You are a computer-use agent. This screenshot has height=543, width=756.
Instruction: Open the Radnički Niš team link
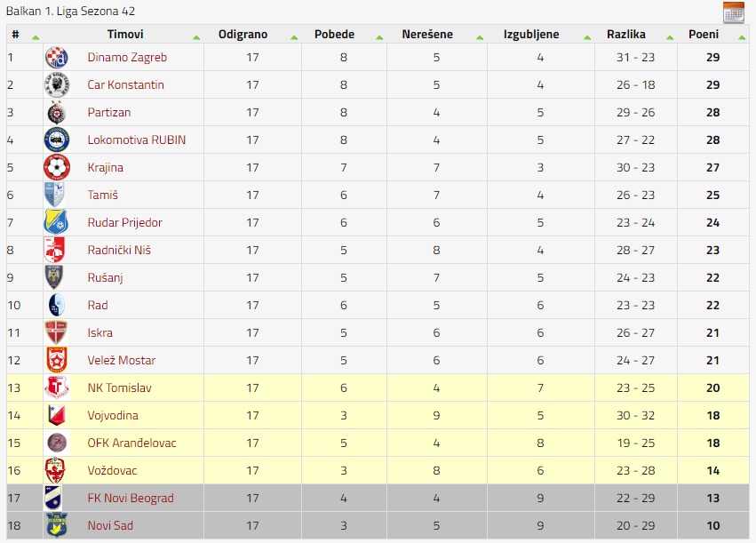(x=119, y=251)
